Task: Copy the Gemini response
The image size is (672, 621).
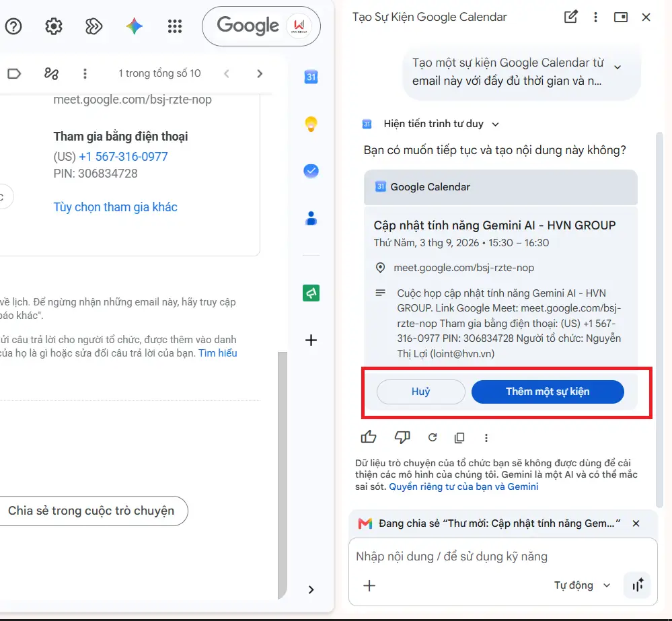Action: click(459, 437)
